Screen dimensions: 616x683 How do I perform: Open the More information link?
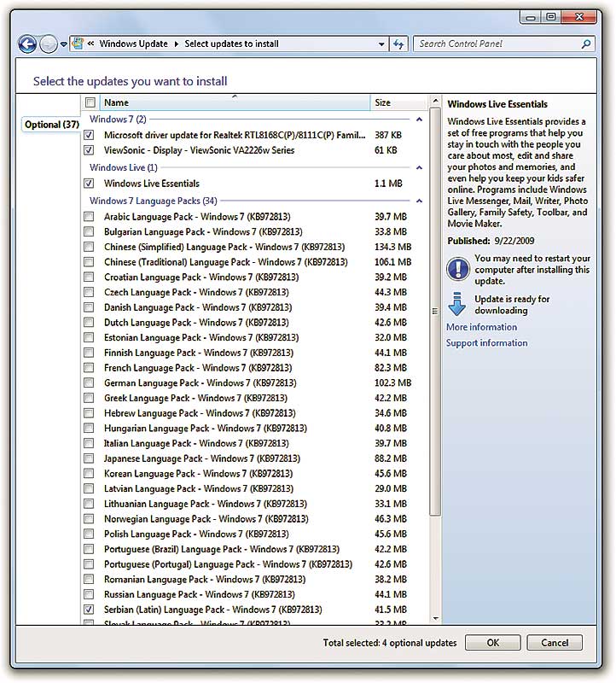(x=481, y=327)
